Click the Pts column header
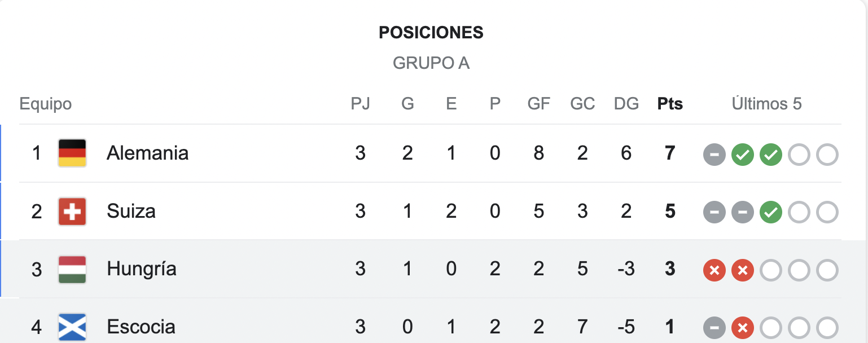The image size is (868, 343). (670, 104)
